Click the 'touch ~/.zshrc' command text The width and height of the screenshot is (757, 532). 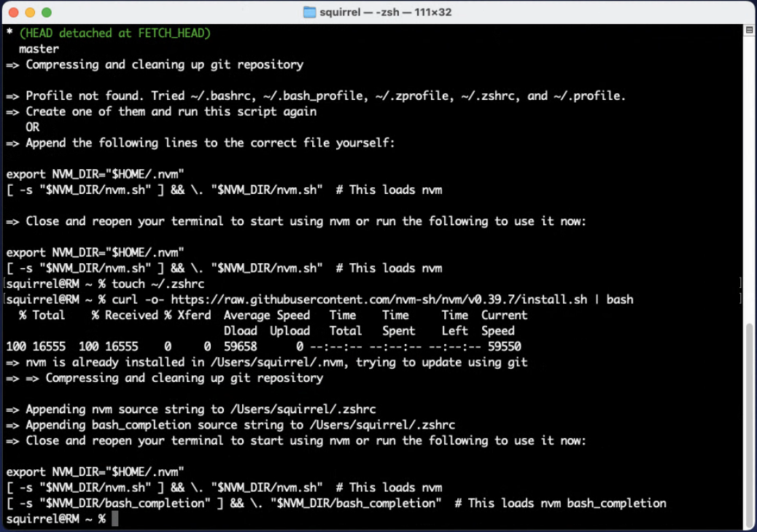158,283
